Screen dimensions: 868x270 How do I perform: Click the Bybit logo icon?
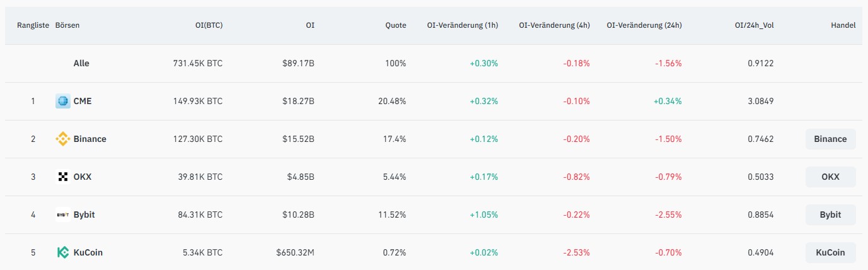click(63, 214)
